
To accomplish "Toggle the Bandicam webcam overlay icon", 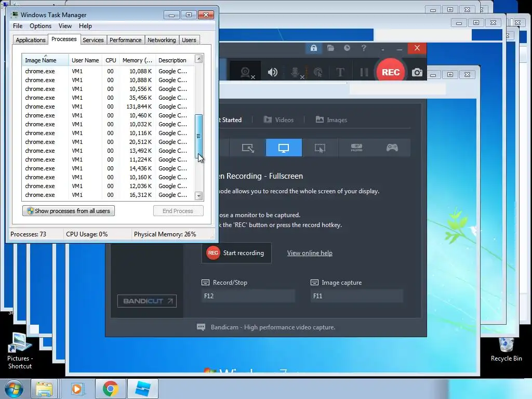I will (x=245, y=72).
